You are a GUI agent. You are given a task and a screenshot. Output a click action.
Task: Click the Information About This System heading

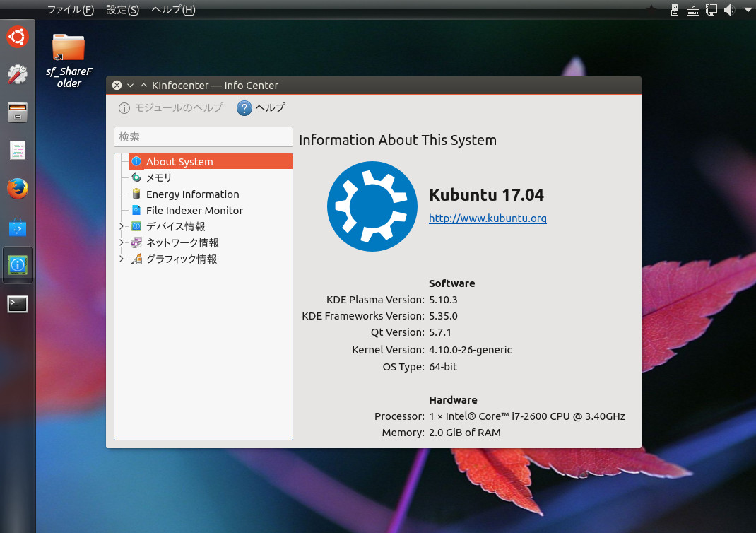[x=398, y=140]
